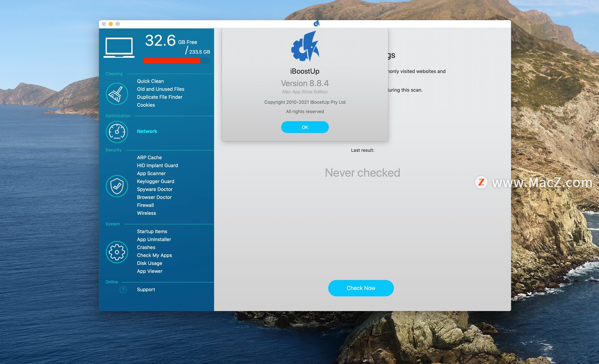Open Startup Items
Image resolution: width=599 pixels, height=364 pixels.
coord(152,232)
